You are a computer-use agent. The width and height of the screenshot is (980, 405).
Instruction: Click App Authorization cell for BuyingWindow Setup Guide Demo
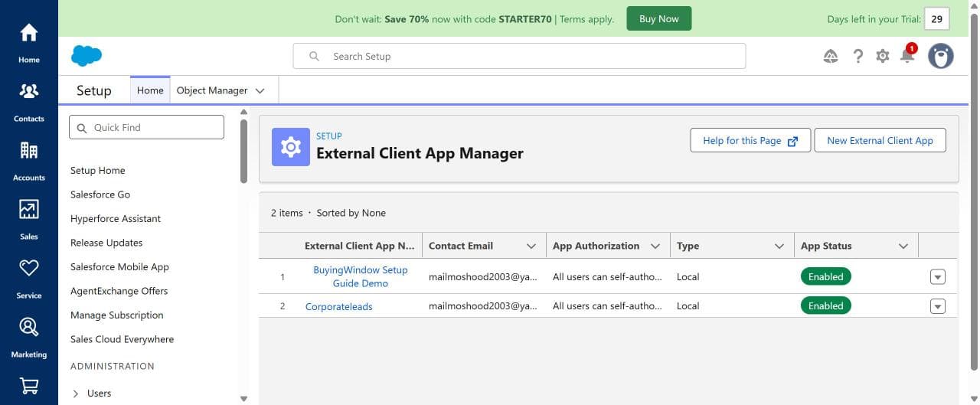tap(608, 277)
